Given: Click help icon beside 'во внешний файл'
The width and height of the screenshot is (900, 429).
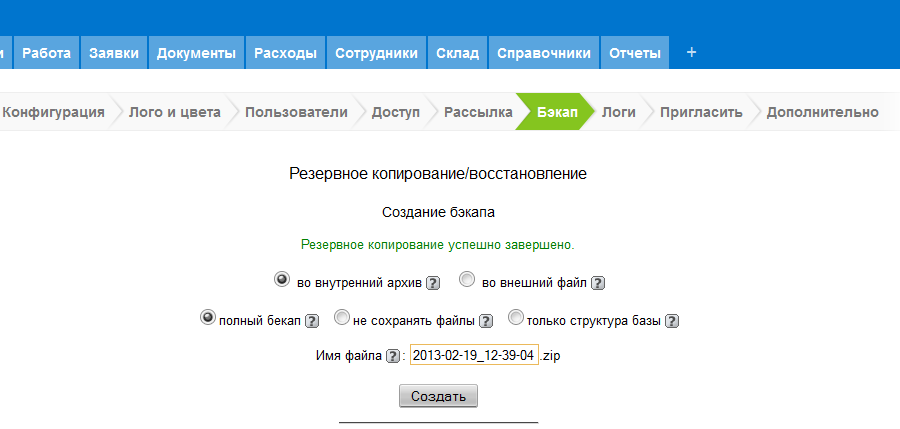Looking at the screenshot, I should 598,283.
